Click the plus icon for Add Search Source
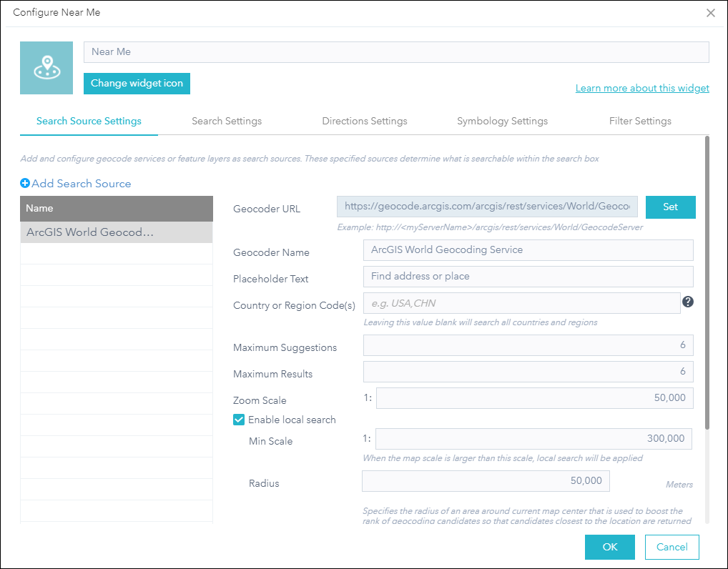The height and width of the screenshot is (569, 728). point(25,183)
